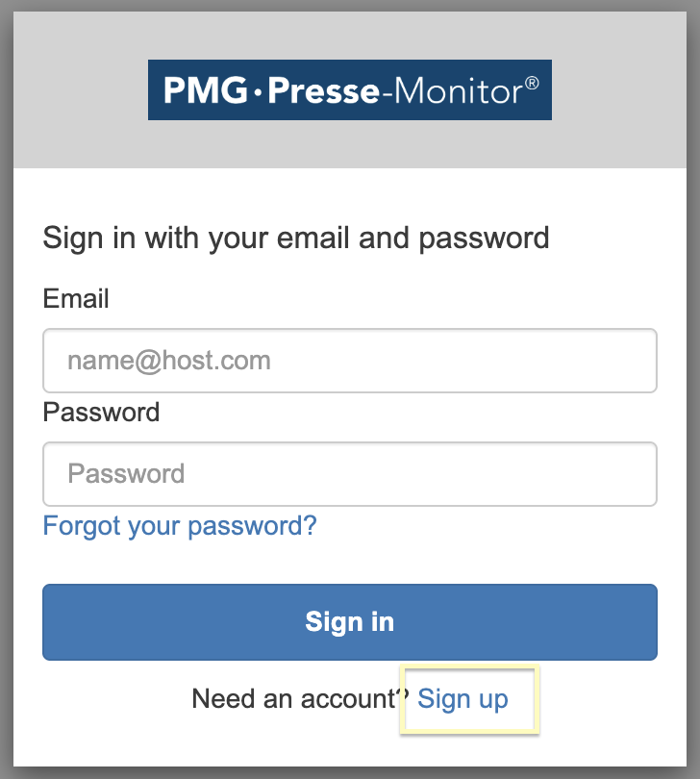Viewport: 700px width, 779px height.
Task: Click the PMG letters in the logo
Action: 206,90
